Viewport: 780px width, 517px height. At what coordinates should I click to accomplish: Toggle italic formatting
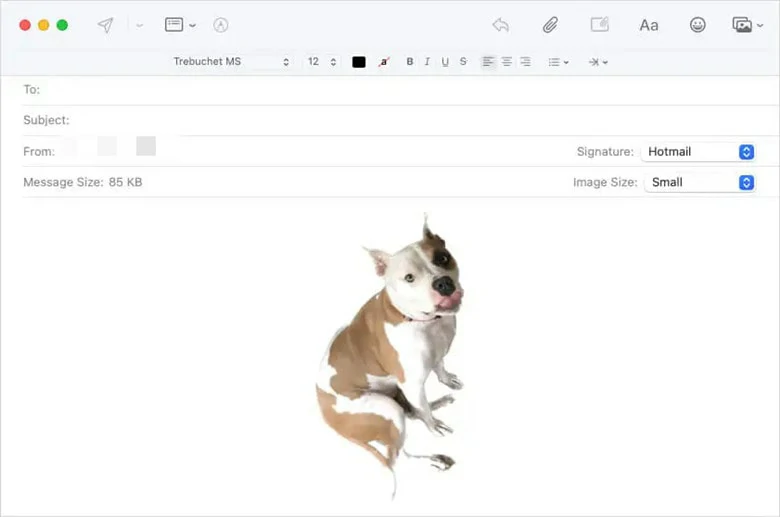pos(427,62)
